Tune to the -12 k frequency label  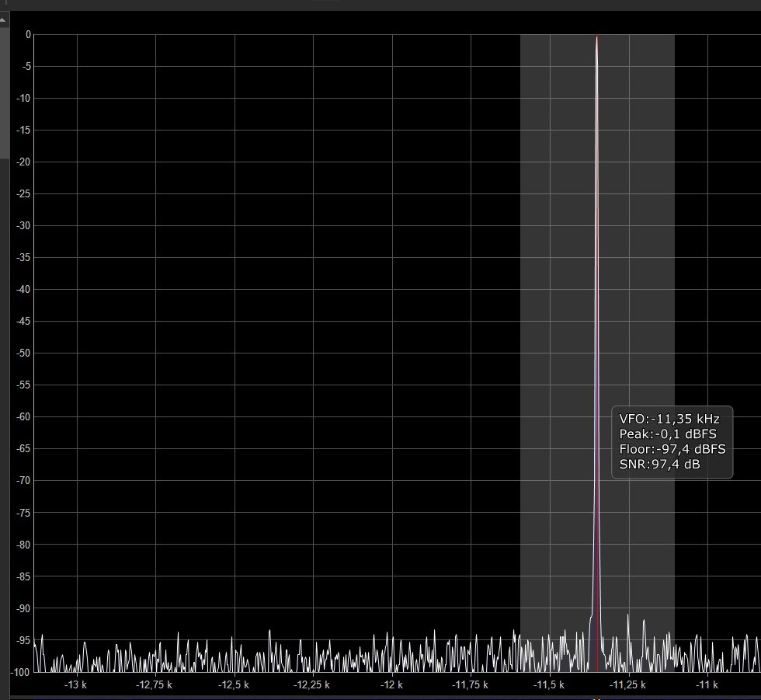click(391, 684)
